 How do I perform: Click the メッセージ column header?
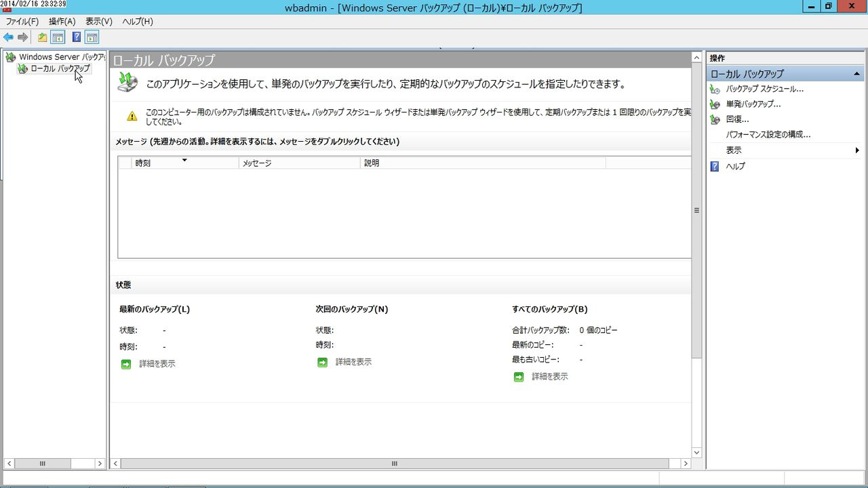[x=300, y=163]
